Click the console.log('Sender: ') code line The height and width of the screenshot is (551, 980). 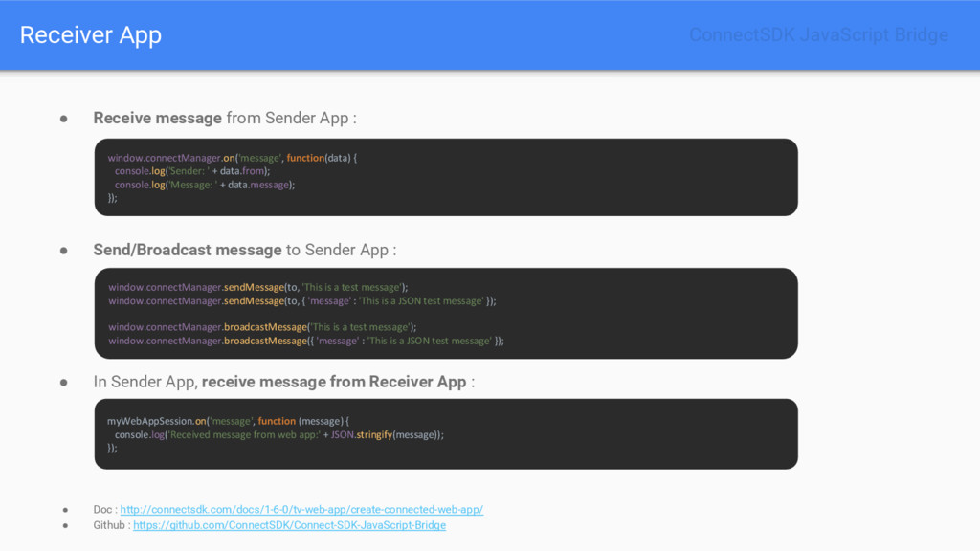tap(192, 171)
